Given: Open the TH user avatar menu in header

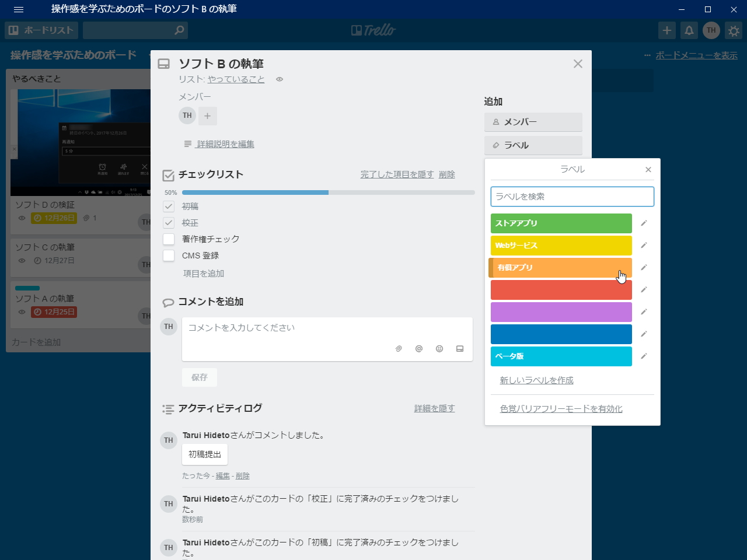Looking at the screenshot, I should pyautogui.click(x=711, y=30).
